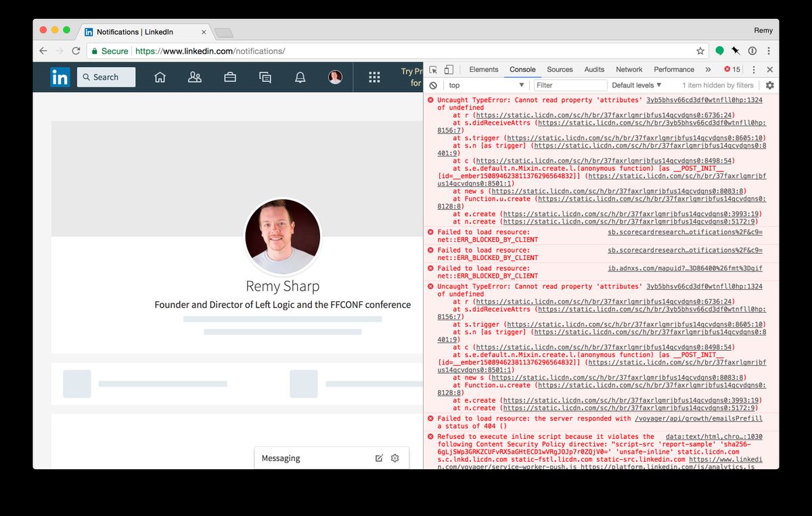Open first sb.scorecardresearch resource link
The width and height of the screenshot is (812, 516).
pyautogui.click(x=685, y=232)
